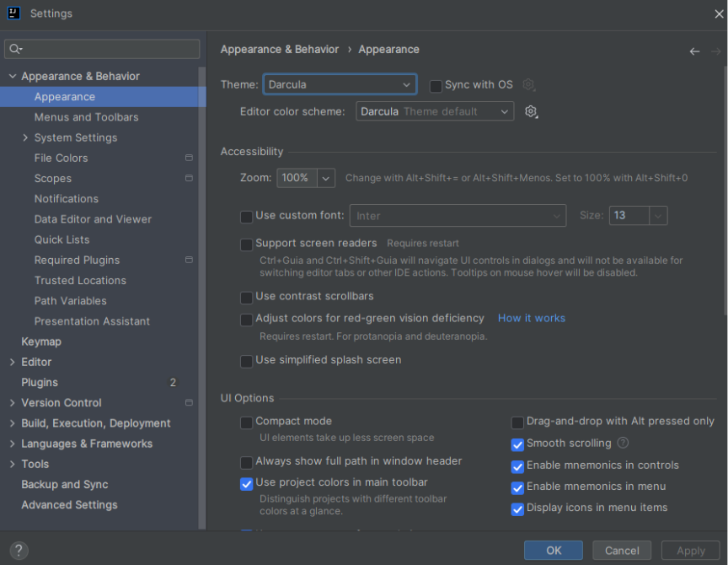This screenshot has width=728, height=565.
Task: Expand the System Settings node
Action: tap(25, 137)
